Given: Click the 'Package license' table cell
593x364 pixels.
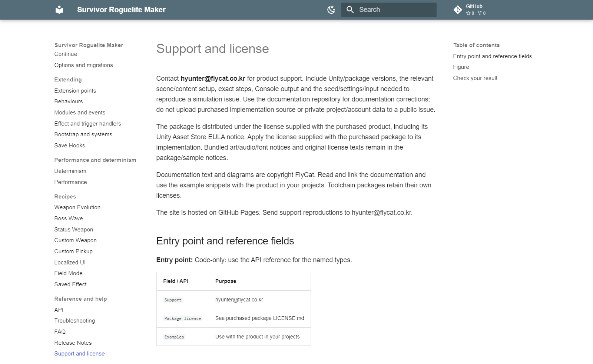Looking at the screenshot, I should (x=183, y=318).
